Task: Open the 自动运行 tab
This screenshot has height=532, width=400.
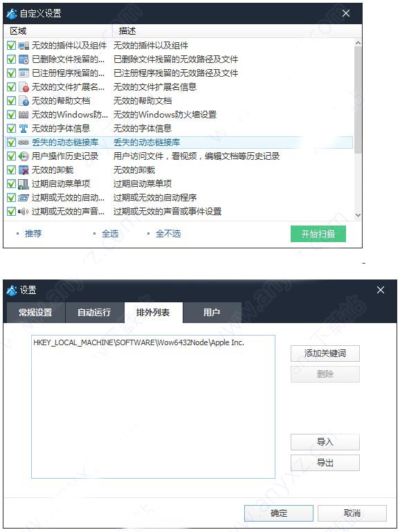Action: coord(94,313)
